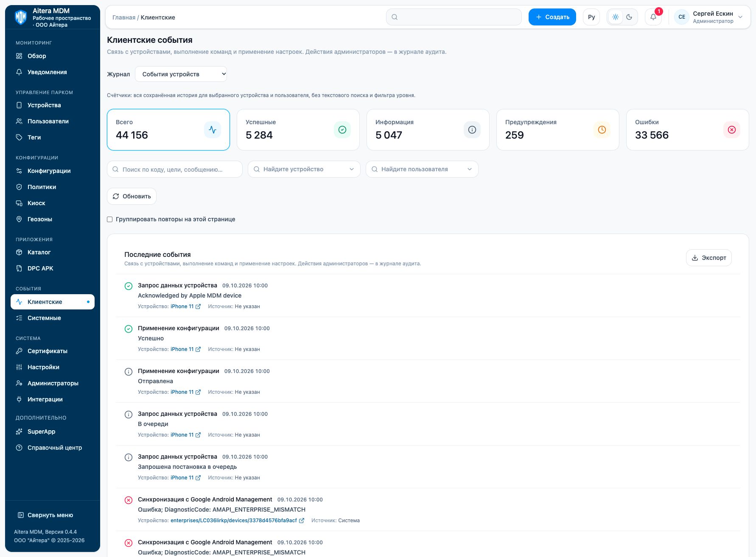The image size is (756, 557).
Task: Open Справочный центр in sidebar
Action: coord(53,448)
